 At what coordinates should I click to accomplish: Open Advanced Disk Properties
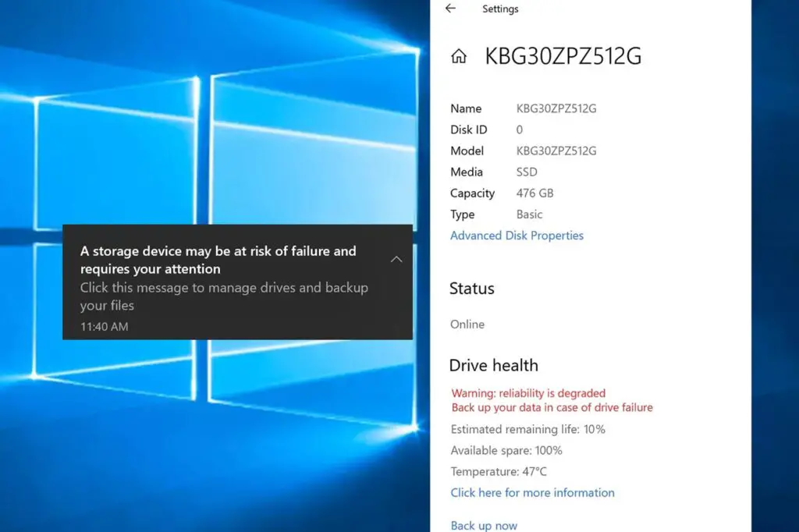tap(517, 235)
